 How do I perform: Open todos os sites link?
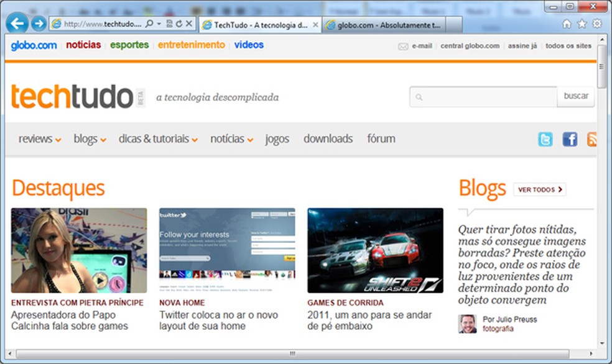tap(568, 46)
